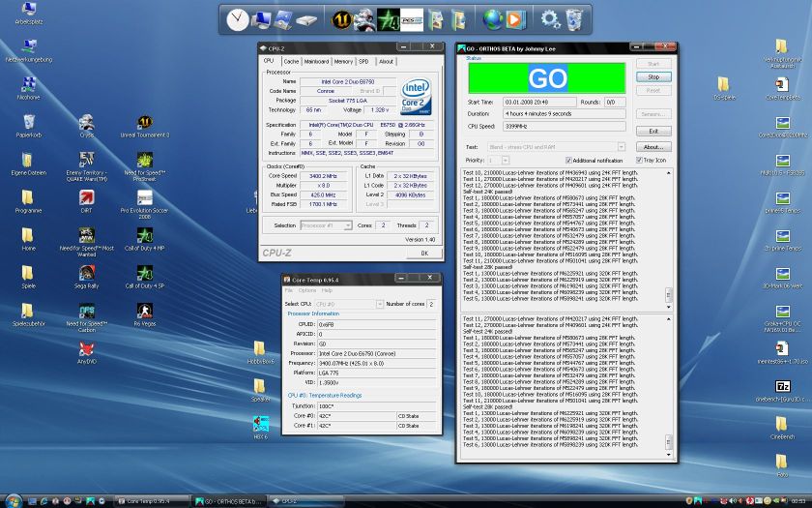Click the GO - ORTHOS taskbar button
Viewport: 812px width, 508px height.
[228, 501]
